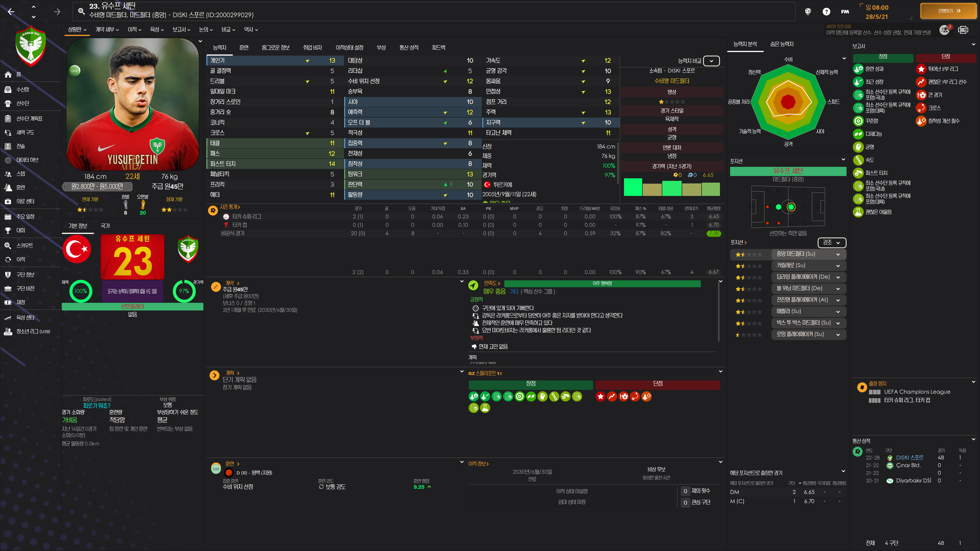Click the 아주 행복함 satisfaction bar
980x551 pixels.
[x=602, y=284]
